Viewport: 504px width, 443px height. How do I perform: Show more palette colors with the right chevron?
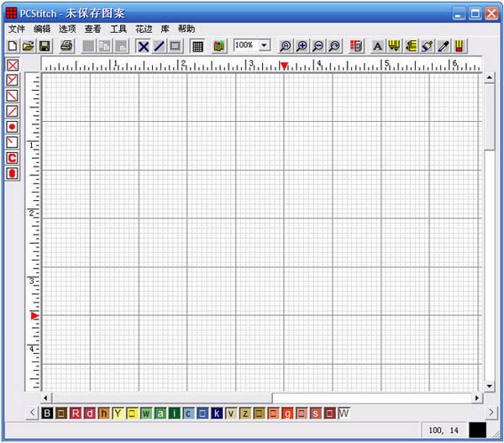(x=491, y=413)
